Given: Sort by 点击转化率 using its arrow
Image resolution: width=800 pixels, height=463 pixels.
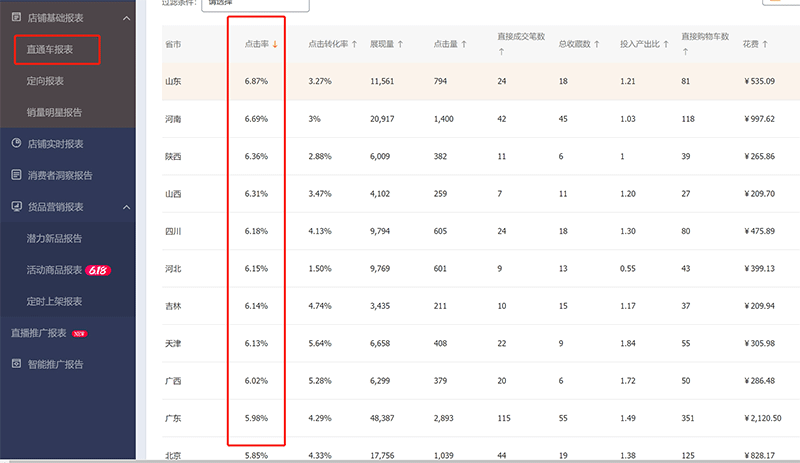Looking at the screenshot, I should 357,45.
